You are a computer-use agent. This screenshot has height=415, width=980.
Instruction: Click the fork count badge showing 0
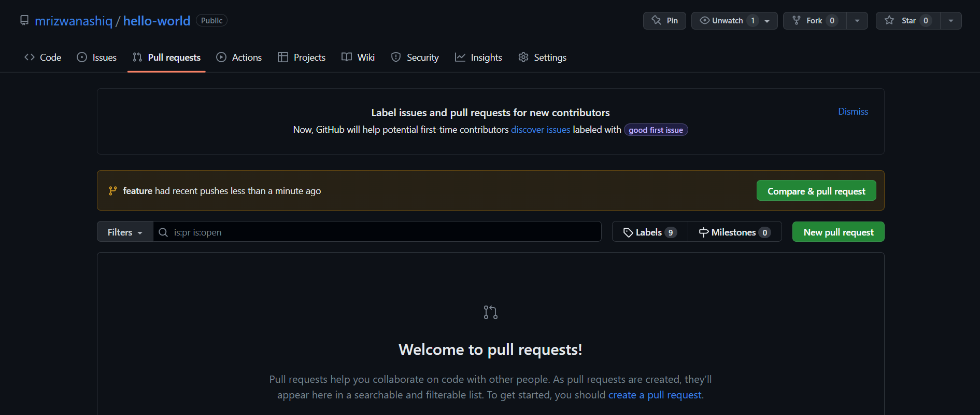coord(832,21)
